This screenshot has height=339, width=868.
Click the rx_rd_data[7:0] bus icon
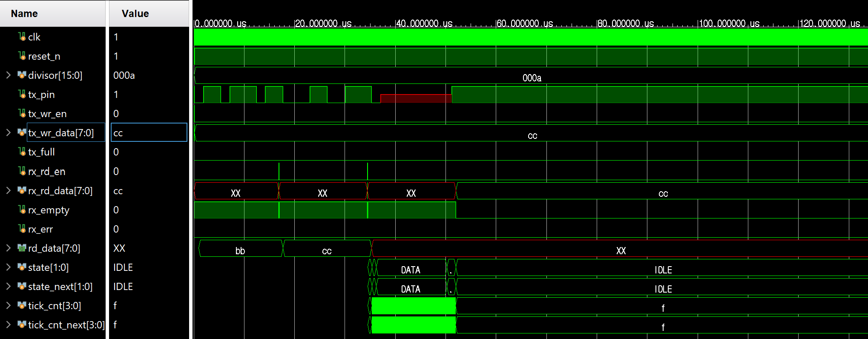pyautogui.click(x=22, y=190)
